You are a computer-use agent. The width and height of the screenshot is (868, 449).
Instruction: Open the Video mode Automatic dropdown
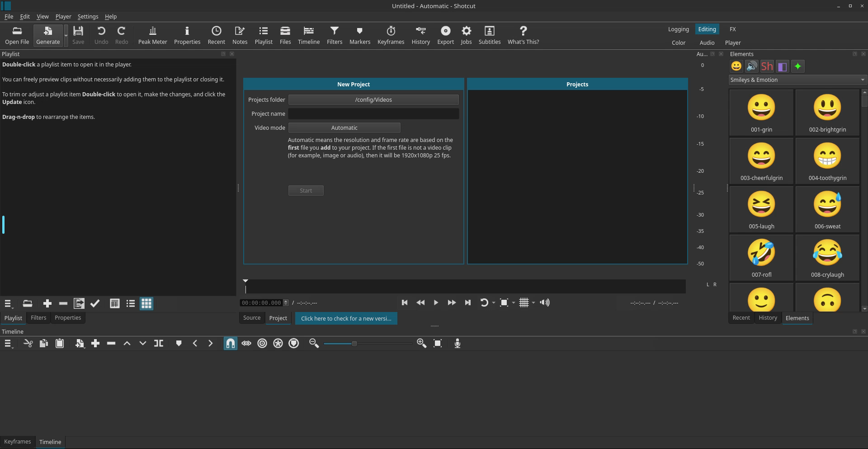pos(344,128)
